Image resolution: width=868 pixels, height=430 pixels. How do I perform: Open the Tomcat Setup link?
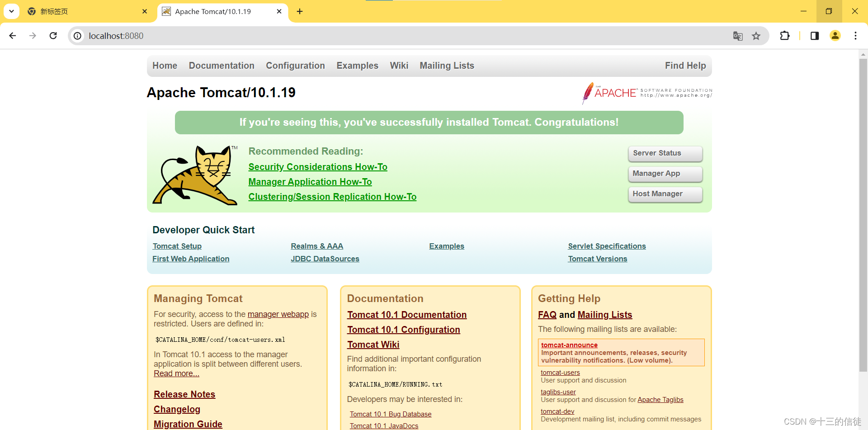click(x=177, y=246)
